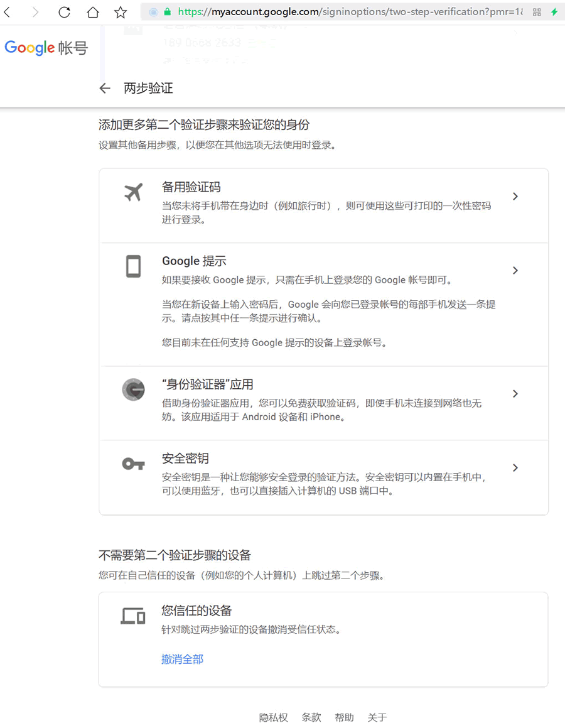The height and width of the screenshot is (728, 565).
Task: Click the 您信任的设备 heading
Action: point(196,611)
